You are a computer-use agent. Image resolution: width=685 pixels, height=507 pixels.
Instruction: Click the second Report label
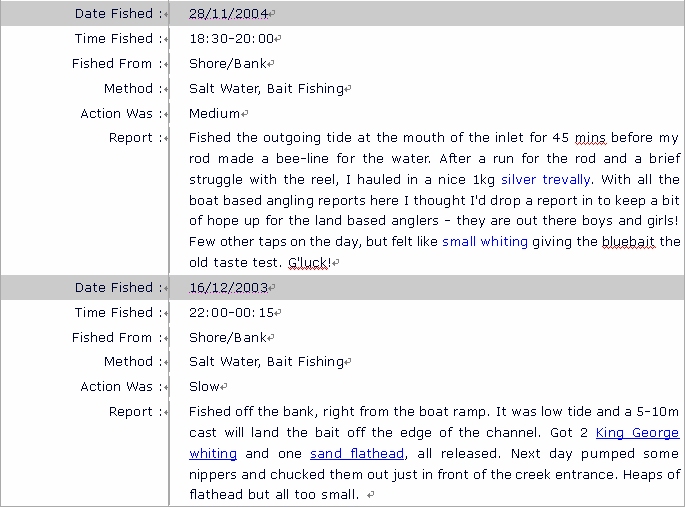[x=131, y=411]
